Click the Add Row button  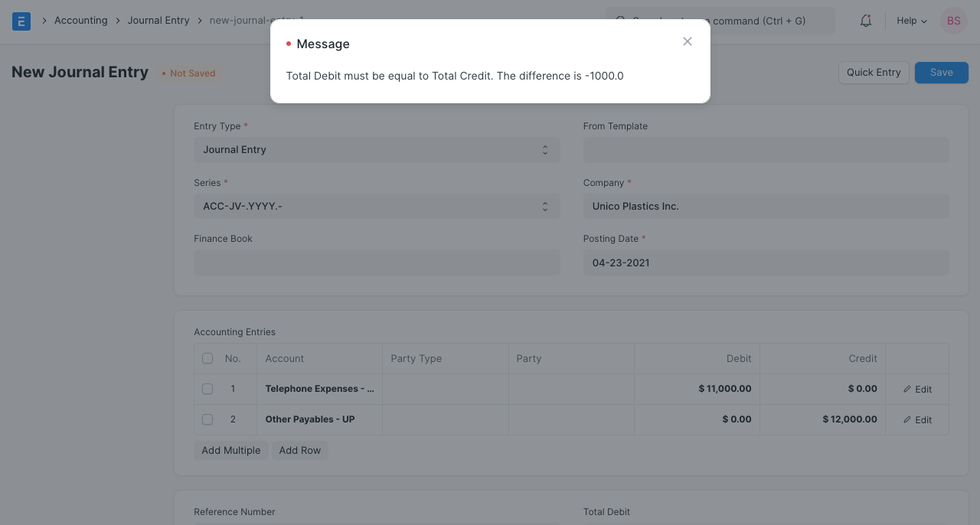(x=299, y=451)
